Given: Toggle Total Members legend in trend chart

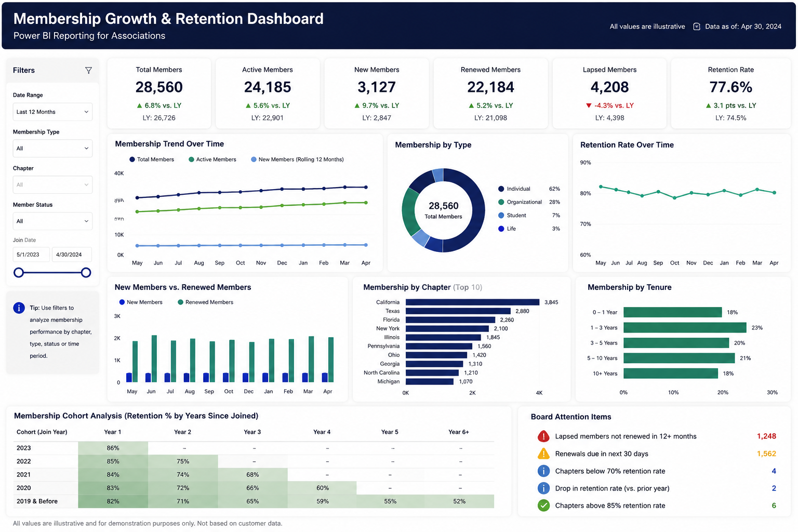Looking at the screenshot, I should click(152, 159).
